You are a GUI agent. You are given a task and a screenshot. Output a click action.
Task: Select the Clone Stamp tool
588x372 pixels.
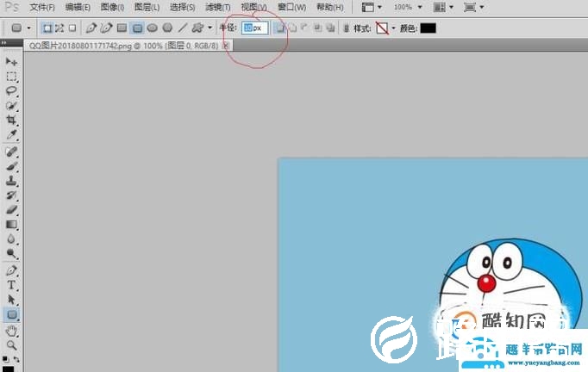click(x=12, y=180)
